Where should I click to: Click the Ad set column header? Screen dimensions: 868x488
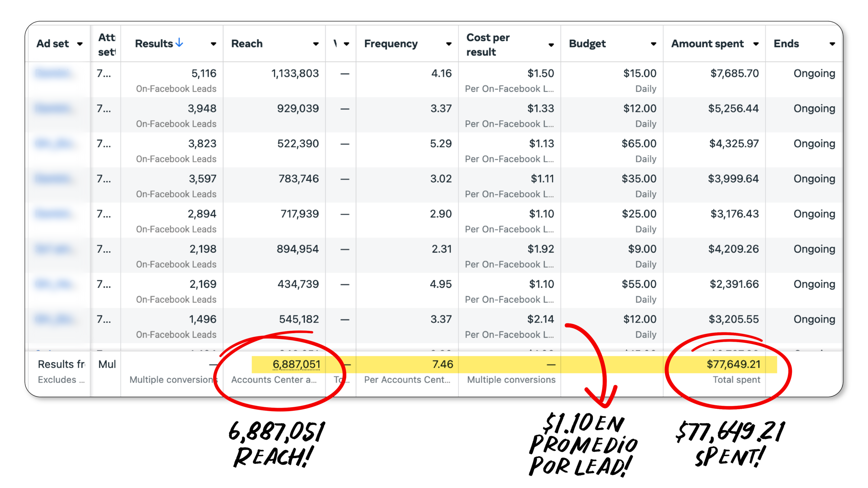[53, 44]
